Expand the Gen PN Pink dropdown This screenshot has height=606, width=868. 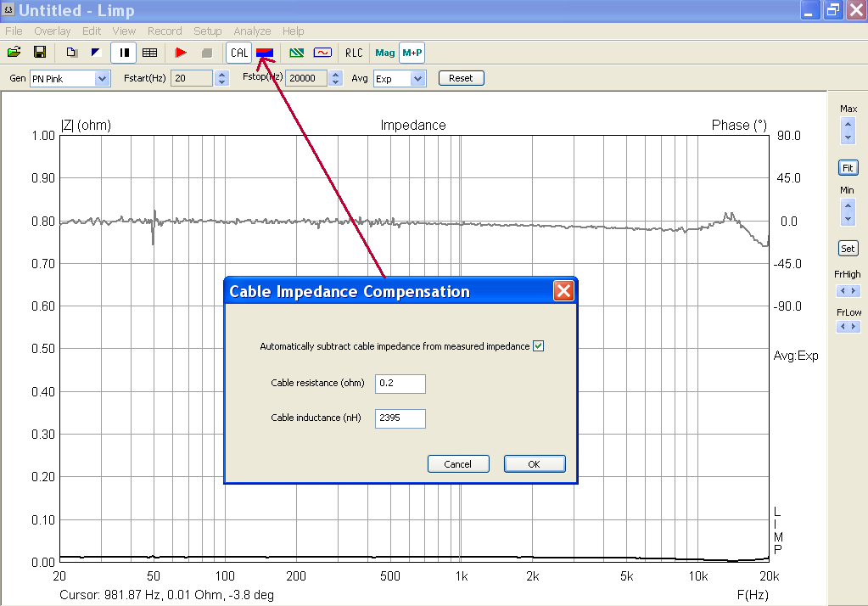[102, 79]
